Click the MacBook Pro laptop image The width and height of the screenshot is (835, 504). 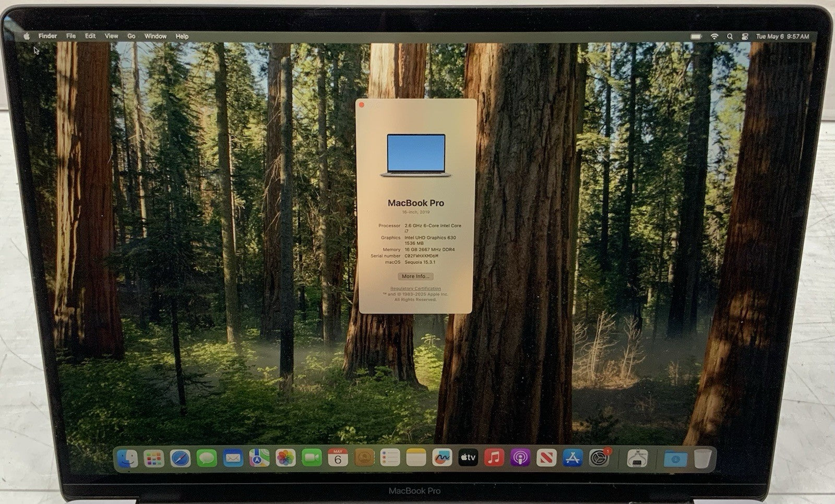(x=416, y=155)
